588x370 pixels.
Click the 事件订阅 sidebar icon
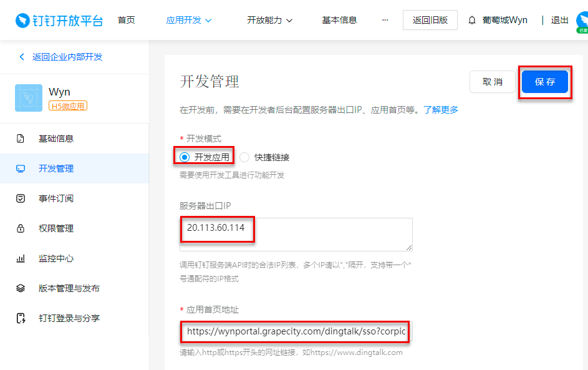[x=21, y=198]
